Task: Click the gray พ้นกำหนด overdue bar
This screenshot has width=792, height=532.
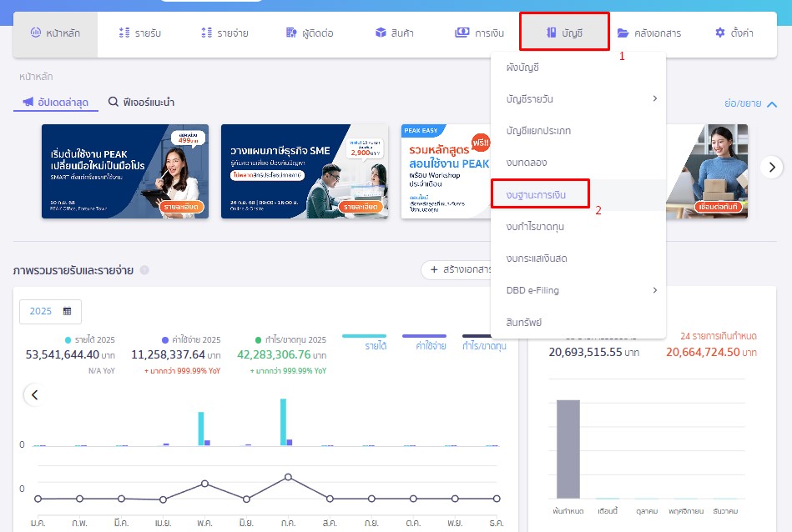Action: pyautogui.click(x=568, y=449)
